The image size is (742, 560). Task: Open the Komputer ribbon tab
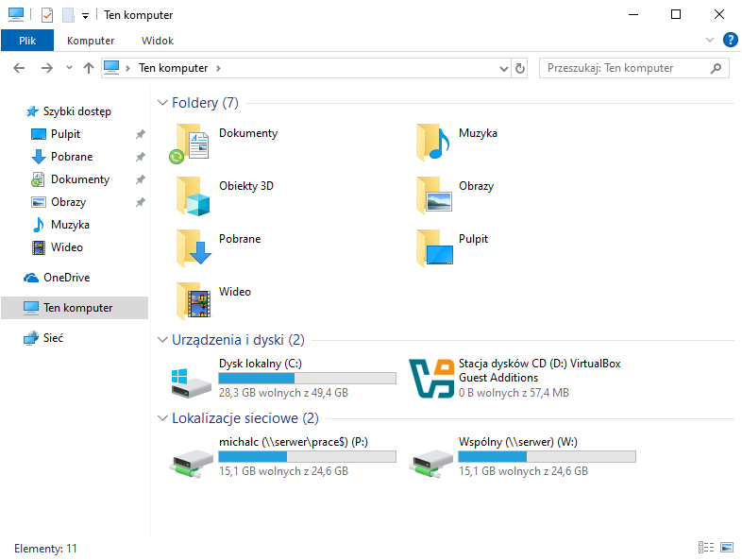pyautogui.click(x=91, y=41)
